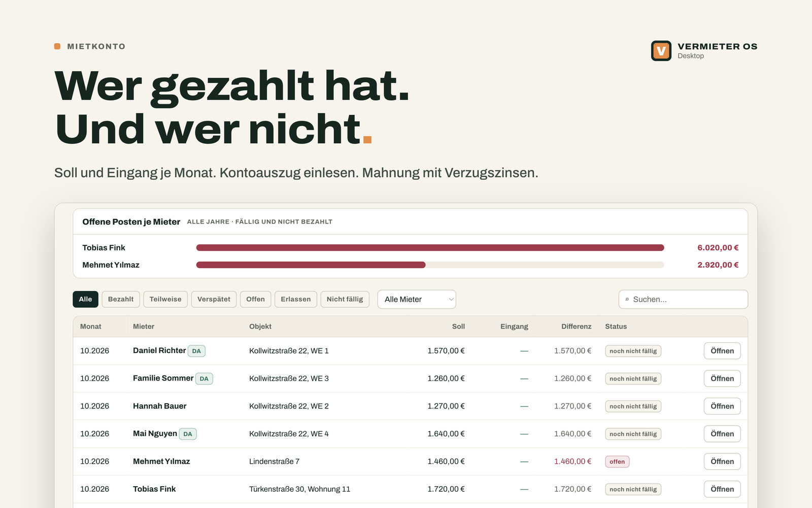Image resolution: width=812 pixels, height=508 pixels.
Task: Click 'Lindenstraße 7' object cell
Action: [274, 461]
